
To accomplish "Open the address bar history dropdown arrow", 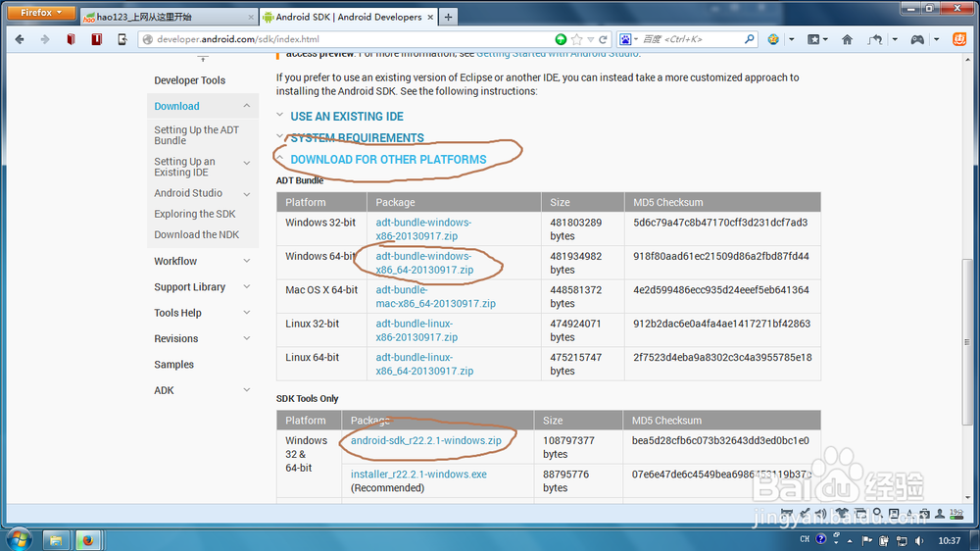I will point(591,39).
